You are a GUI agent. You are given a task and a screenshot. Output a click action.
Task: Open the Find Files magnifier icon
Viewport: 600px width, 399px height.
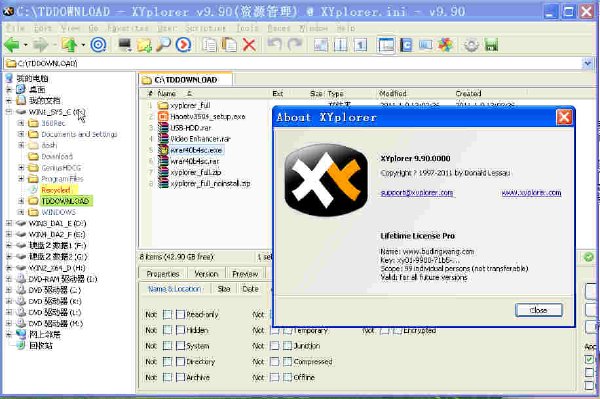pos(164,45)
